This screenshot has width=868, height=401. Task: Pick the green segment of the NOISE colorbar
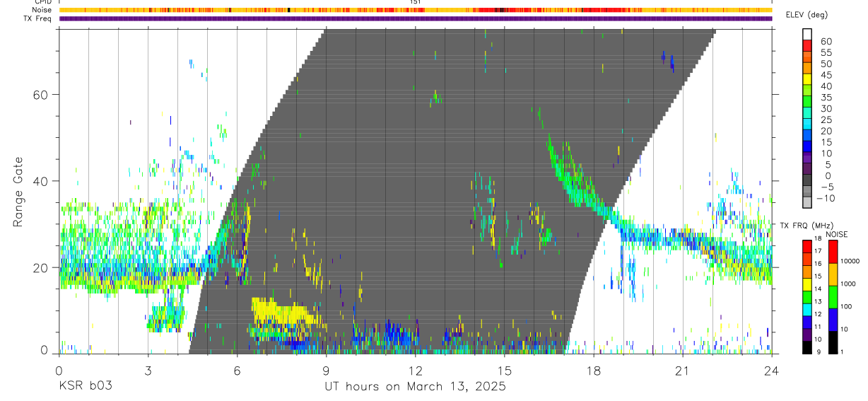(x=833, y=296)
